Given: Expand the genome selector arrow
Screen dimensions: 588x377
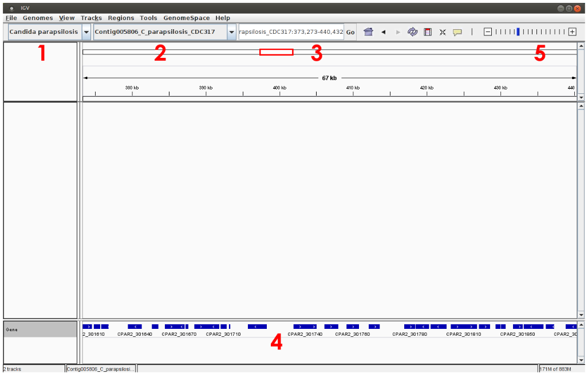Looking at the screenshot, I should (x=86, y=32).
